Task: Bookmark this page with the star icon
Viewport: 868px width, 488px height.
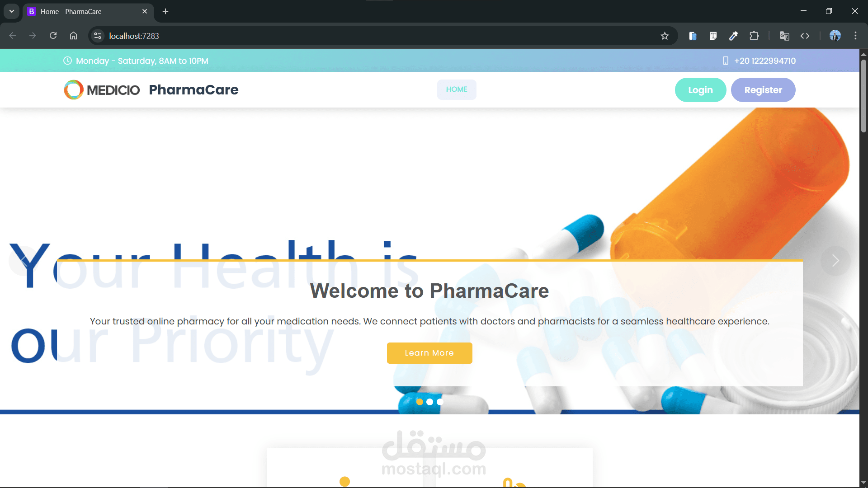Action: [665, 36]
